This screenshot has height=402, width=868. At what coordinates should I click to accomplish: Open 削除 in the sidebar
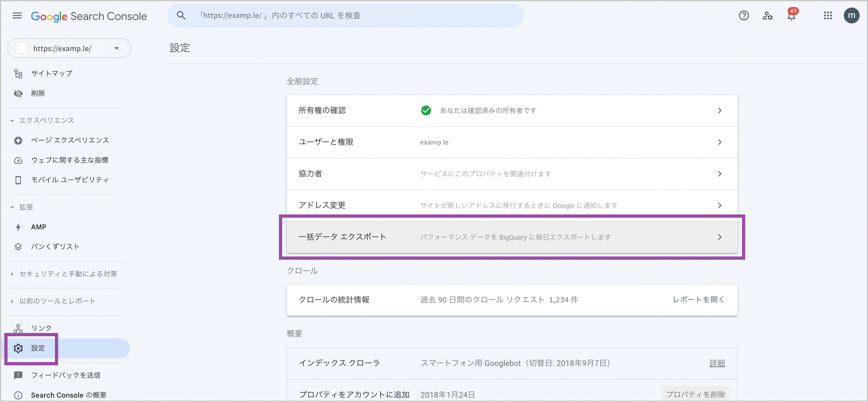(38, 93)
